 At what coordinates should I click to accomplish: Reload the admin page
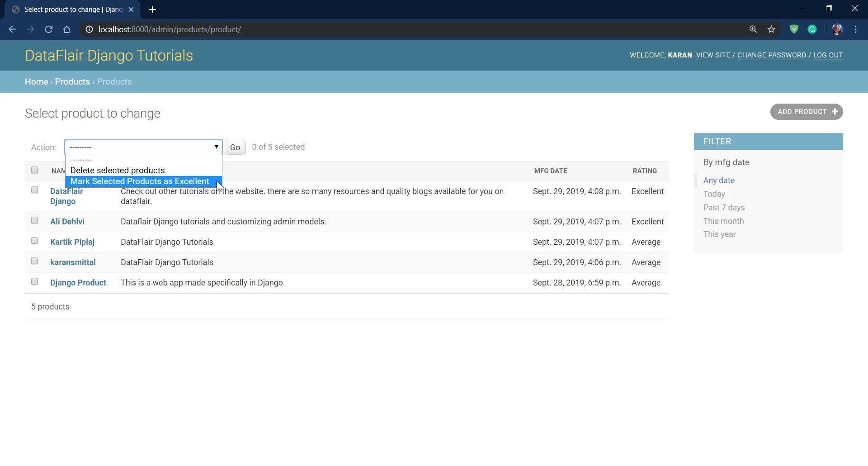click(49, 29)
